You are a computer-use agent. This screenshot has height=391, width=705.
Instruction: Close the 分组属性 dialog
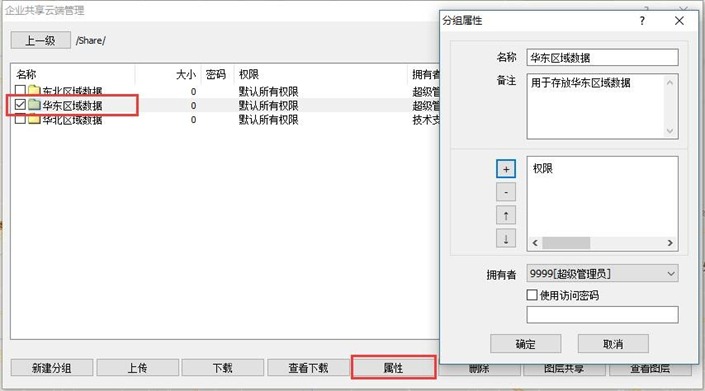tap(679, 21)
